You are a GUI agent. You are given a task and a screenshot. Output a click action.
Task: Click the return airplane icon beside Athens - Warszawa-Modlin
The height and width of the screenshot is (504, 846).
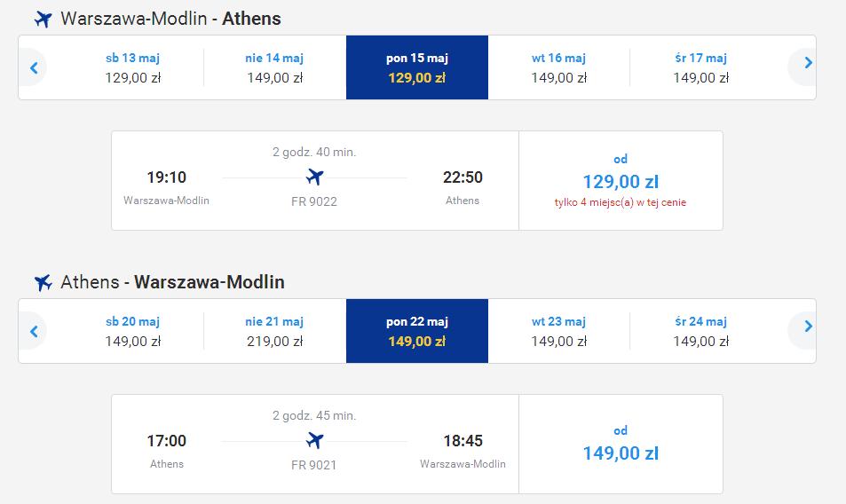click(x=43, y=282)
